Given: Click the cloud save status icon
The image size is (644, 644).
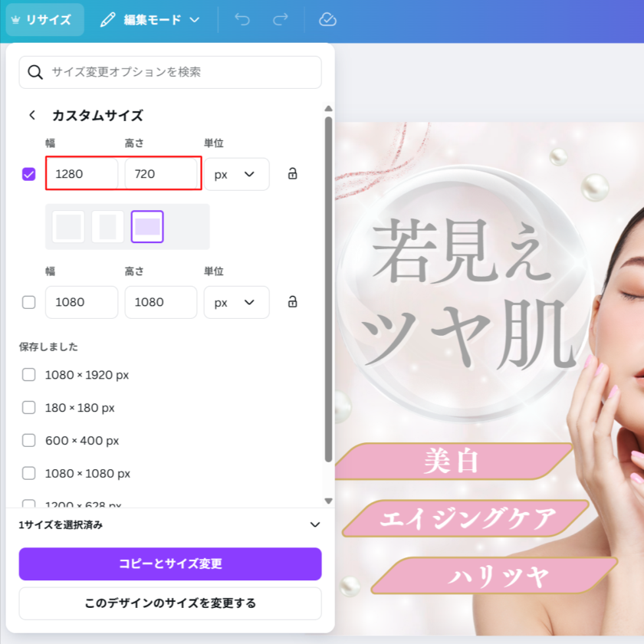Looking at the screenshot, I should (x=328, y=20).
